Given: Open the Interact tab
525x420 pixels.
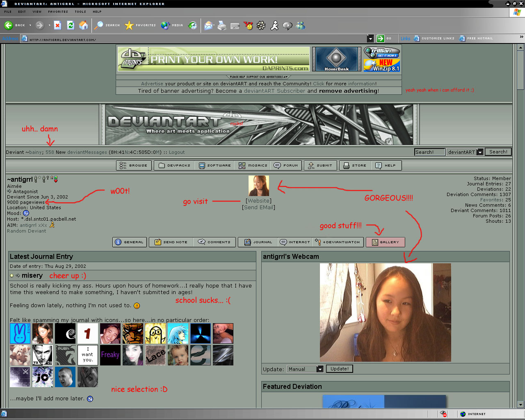Looking at the screenshot, I should click(x=295, y=242).
